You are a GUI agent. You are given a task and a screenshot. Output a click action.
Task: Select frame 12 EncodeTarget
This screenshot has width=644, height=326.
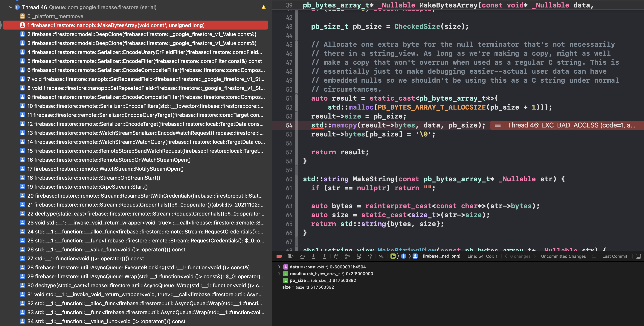pyautogui.click(x=135, y=124)
